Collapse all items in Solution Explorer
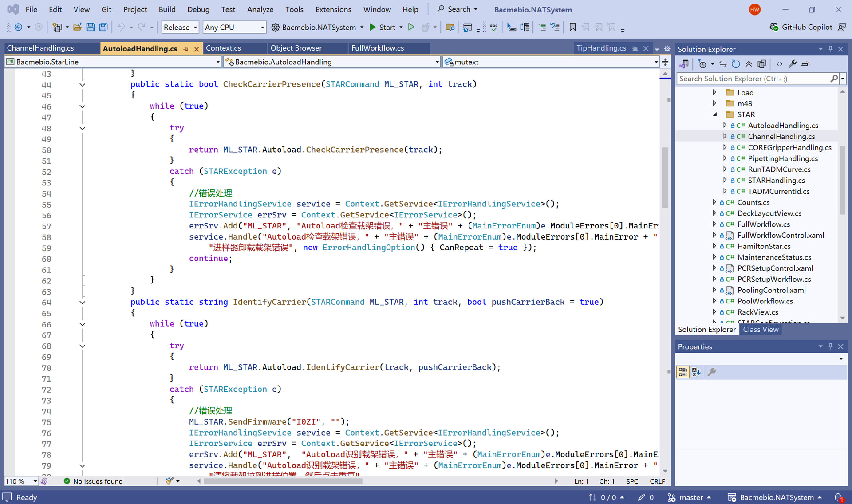Screen dimensions: 852x504 point(749,64)
